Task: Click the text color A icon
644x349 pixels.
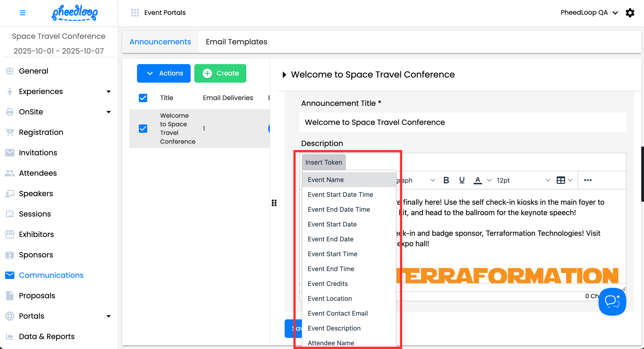Action: pyautogui.click(x=477, y=180)
